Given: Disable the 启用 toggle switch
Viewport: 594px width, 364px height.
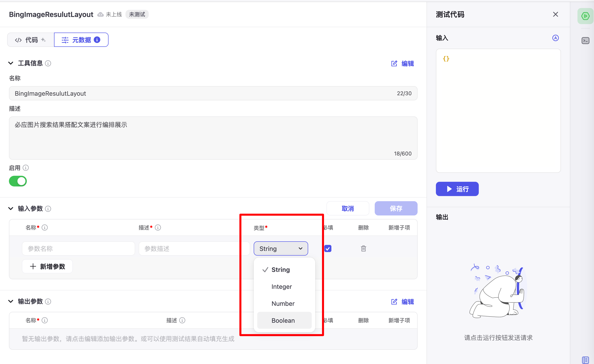Looking at the screenshot, I should (x=18, y=181).
